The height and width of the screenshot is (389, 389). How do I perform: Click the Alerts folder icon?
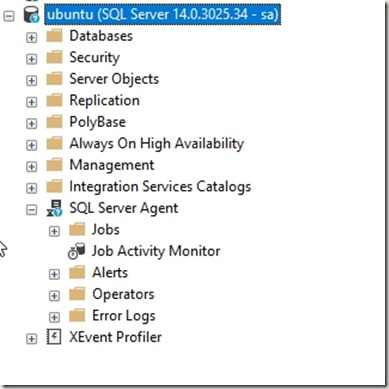coord(77,272)
